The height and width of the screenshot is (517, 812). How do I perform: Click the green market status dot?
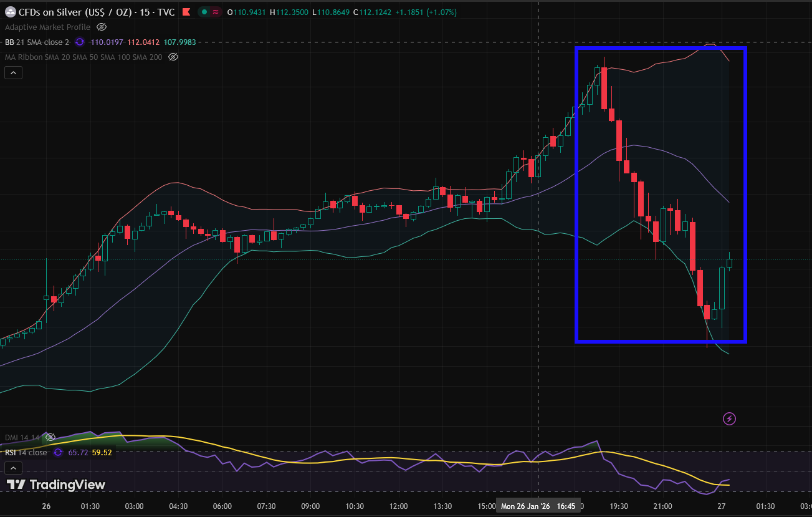[204, 12]
